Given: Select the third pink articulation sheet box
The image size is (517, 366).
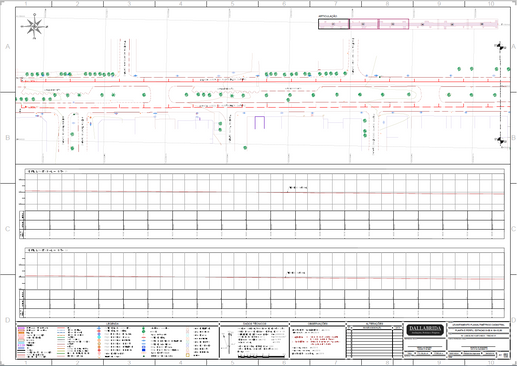Looking at the screenshot, I should click(394, 24).
